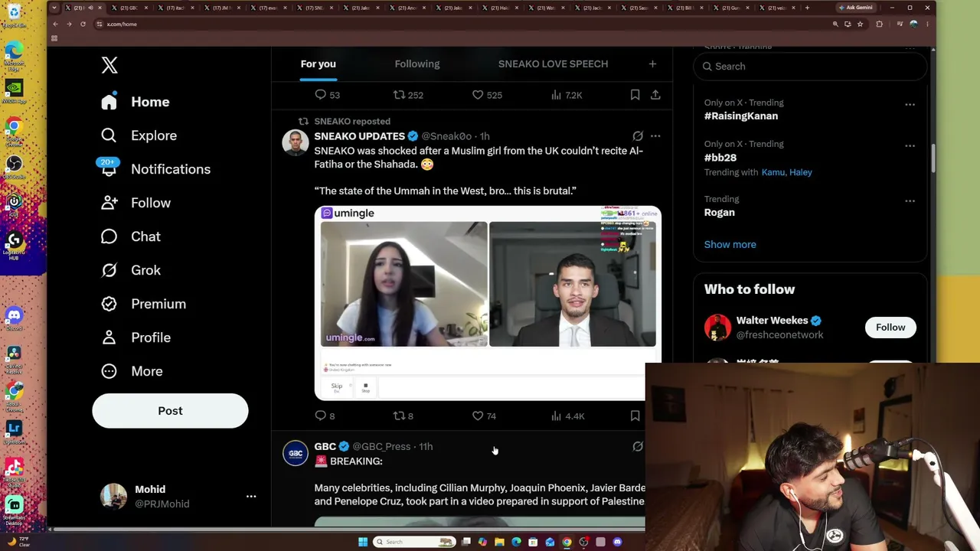Open more options on SNEAKO UPDATES post
Image resolution: width=980 pixels, height=551 pixels.
[655, 136]
